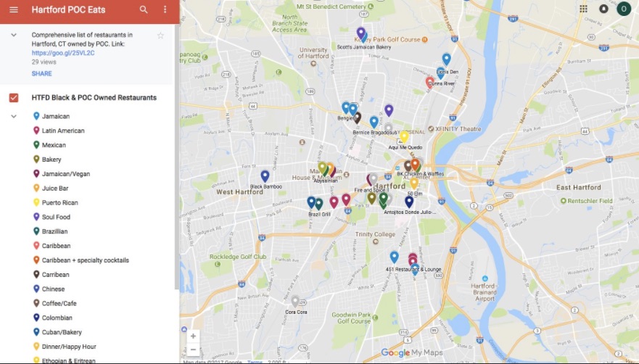Select the Chinese category
Image resolution: width=639 pixels, height=364 pixels.
[x=49, y=289]
